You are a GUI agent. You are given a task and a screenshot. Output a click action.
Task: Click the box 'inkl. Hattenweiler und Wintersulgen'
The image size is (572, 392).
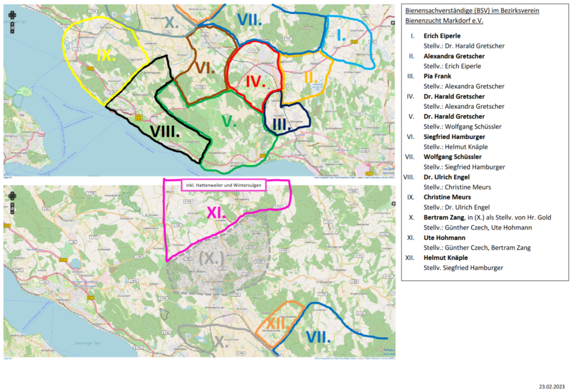coord(223,185)
